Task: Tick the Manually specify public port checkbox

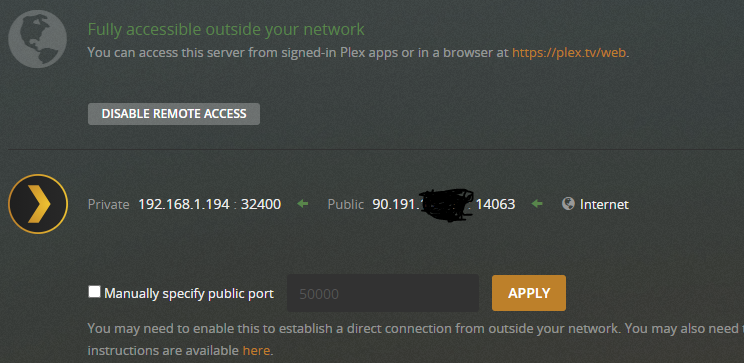Action: coord(94,291)
